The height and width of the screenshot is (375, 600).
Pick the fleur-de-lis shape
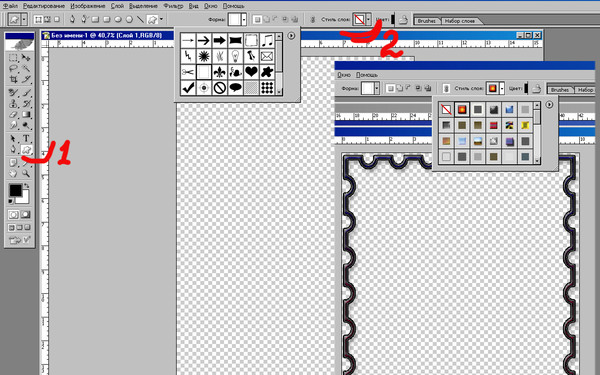[220, 72]
